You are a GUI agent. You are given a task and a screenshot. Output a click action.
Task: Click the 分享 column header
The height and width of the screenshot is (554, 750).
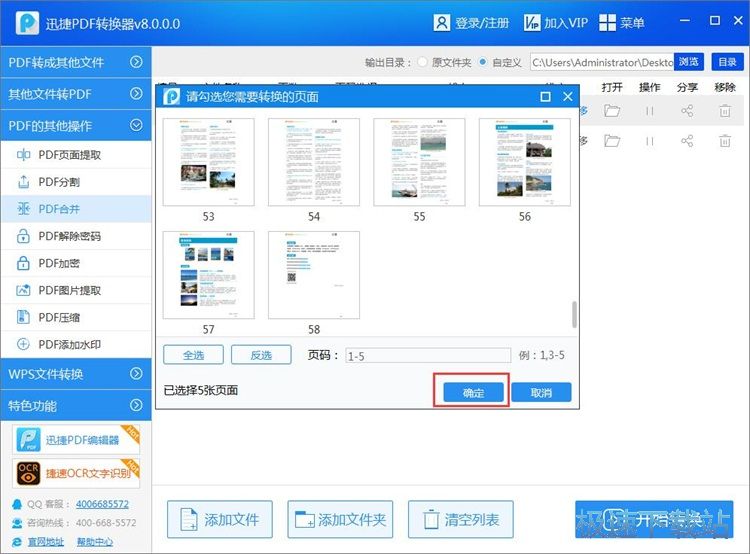(687, 87)
